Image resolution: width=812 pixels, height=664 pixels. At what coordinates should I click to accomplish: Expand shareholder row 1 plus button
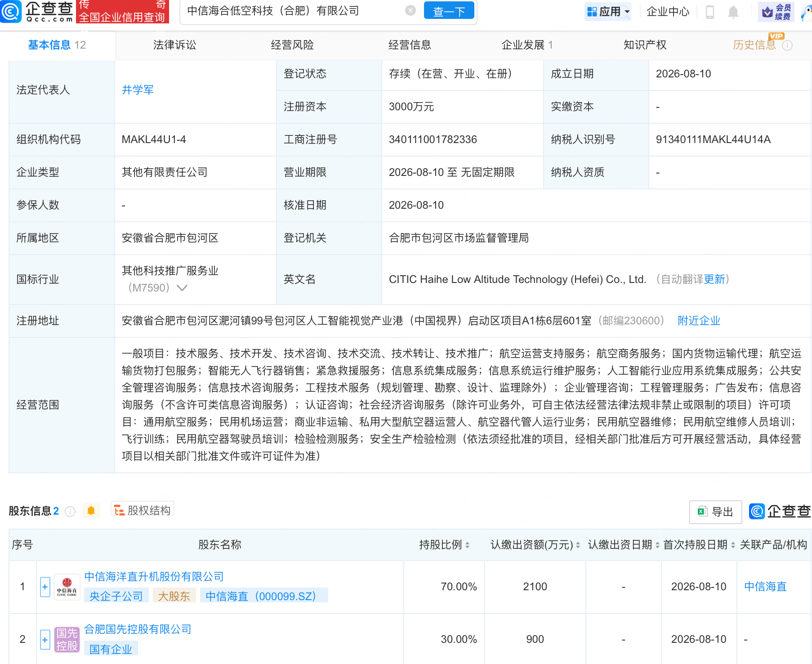[45, 587]
